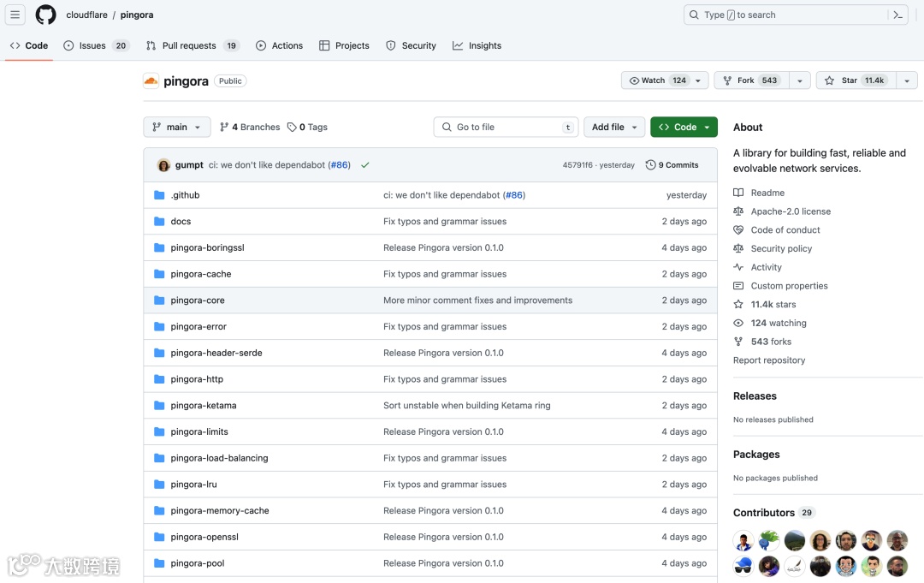Focus the Go to file search box
The width and height of the screenshot is (924, 583).
click(x=506, y=128)
